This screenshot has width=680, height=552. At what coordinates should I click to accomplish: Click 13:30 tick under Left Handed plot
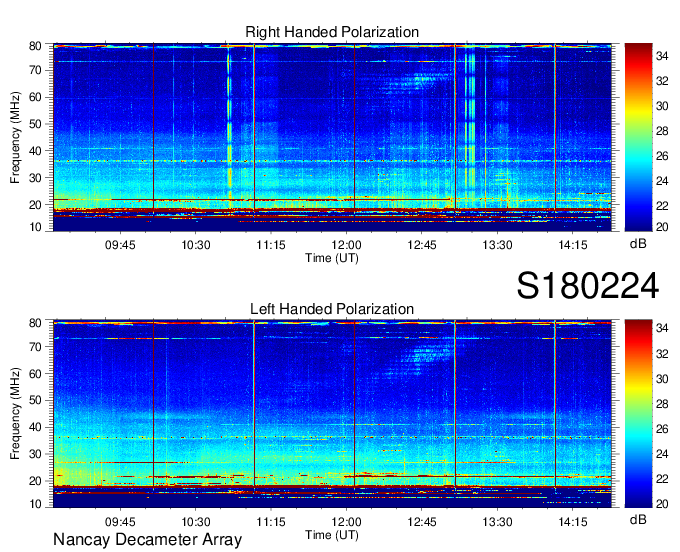point(497,522)
